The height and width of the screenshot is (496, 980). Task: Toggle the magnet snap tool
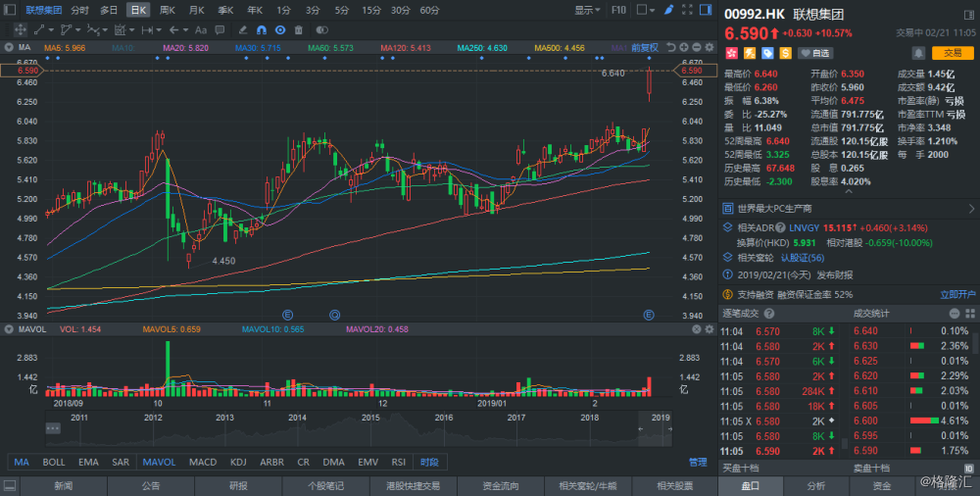[x=262, y=29]
